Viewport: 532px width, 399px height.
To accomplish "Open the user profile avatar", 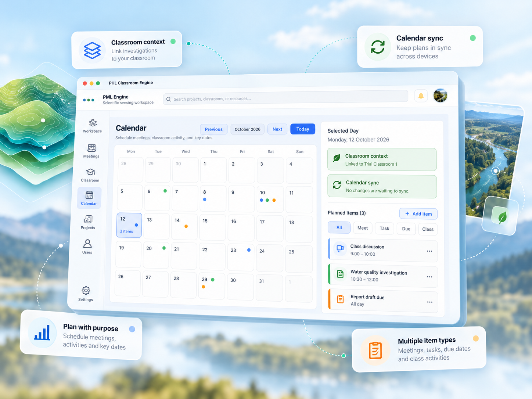I will (440, 96).
